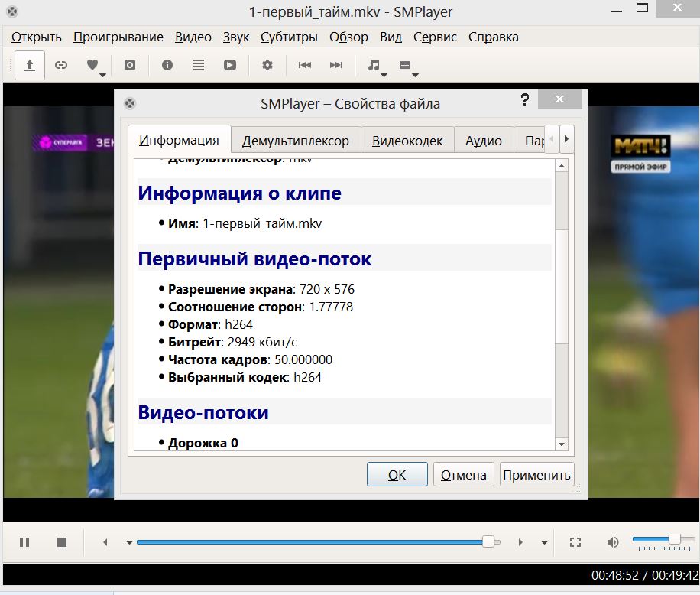This screenshot has width=700, height=595.
Task: Pause the video playback
Action: [x=24, y=542]
